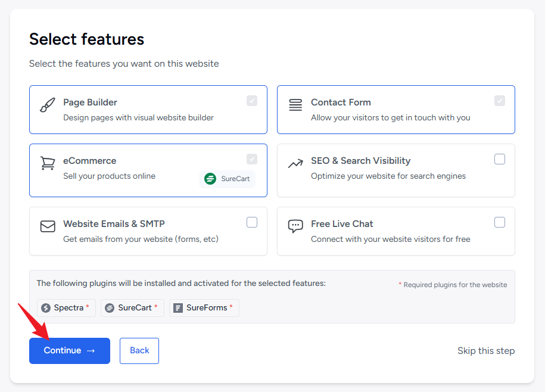Click the Spectra plugin logo icon

(46, 308)
